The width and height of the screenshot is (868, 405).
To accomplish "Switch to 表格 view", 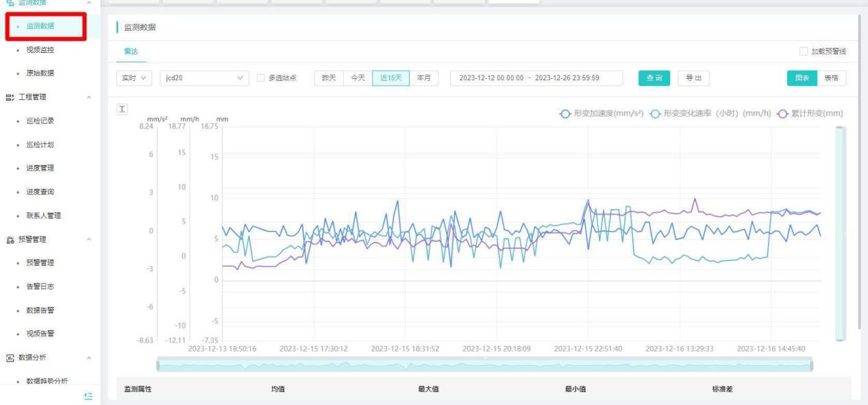I will [x=830, y=77].
